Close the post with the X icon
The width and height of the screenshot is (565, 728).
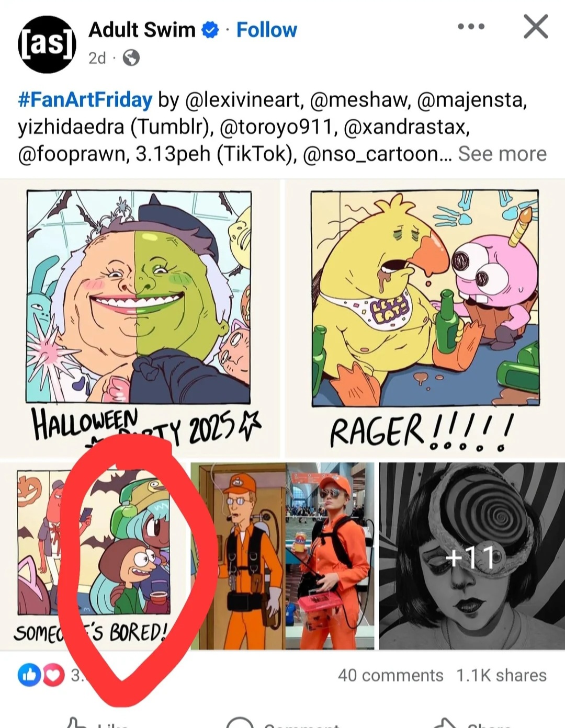point(536,27)
